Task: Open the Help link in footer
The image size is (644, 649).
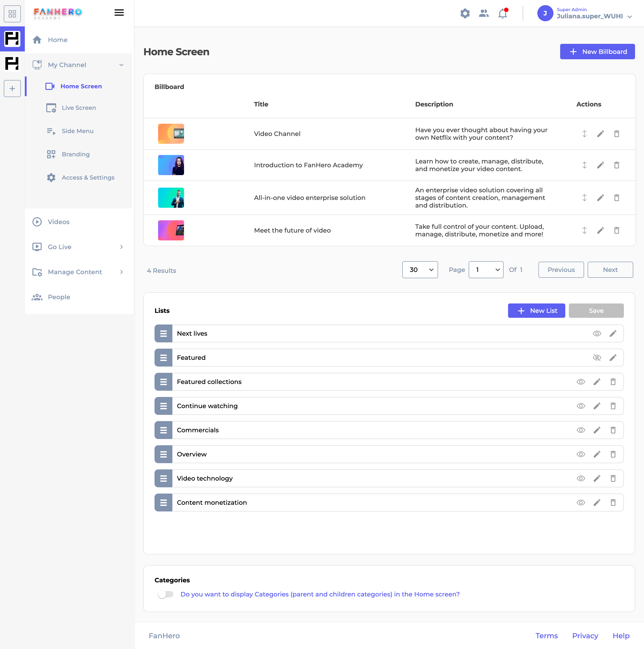Action: (x=621, y=636)
